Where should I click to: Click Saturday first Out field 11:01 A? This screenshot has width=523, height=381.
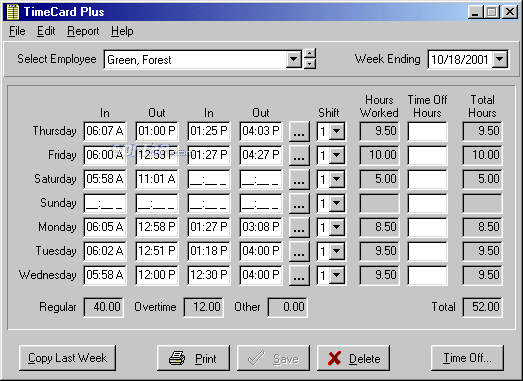(157, 179)
